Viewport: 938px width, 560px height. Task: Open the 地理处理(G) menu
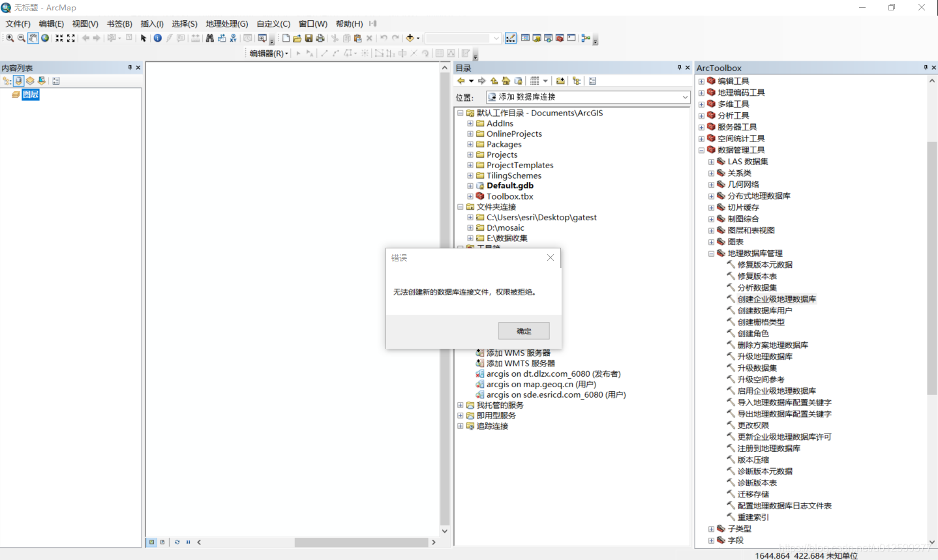[x=227, y=23]
